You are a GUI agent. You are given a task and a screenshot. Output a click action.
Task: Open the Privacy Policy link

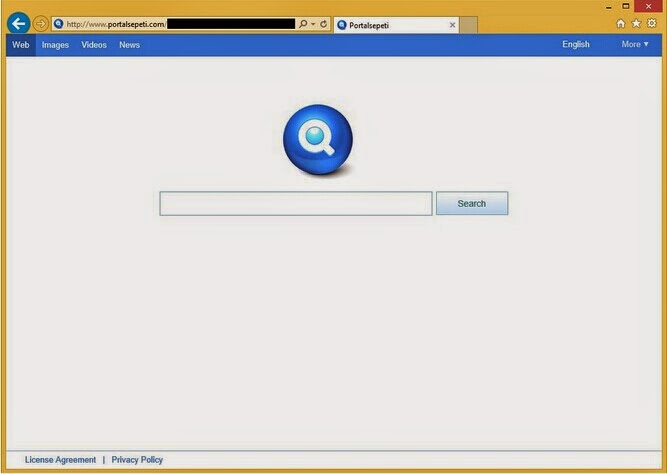click(137, 460)
